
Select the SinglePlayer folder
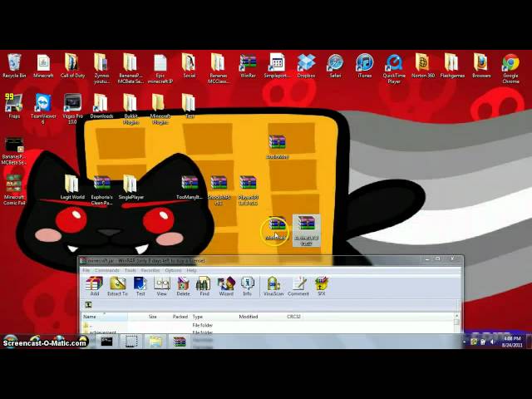tap(131, 187)
